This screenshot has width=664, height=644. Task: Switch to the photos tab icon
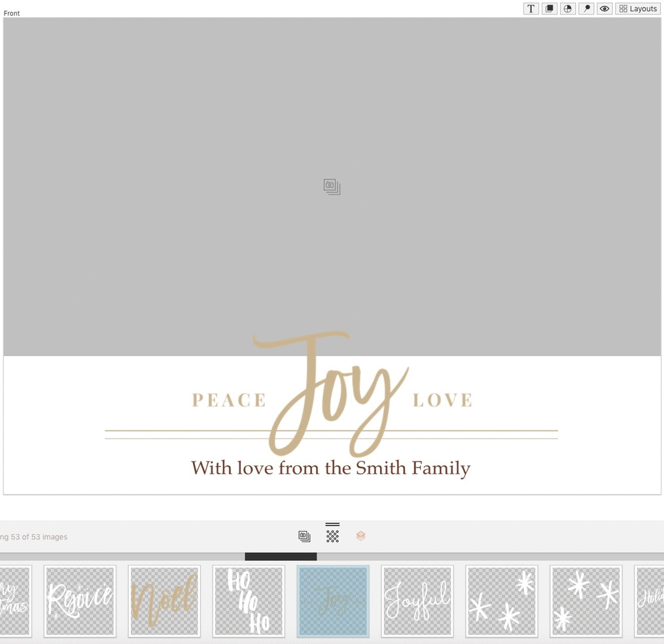click(304, 537)
